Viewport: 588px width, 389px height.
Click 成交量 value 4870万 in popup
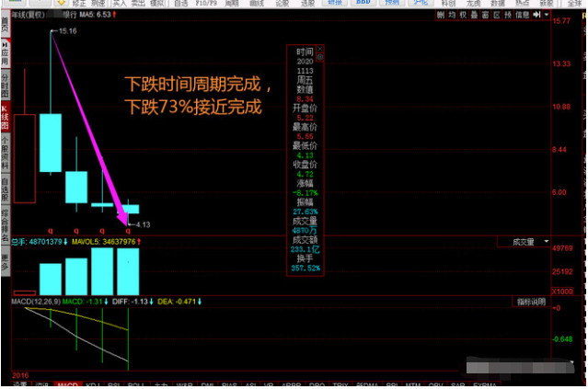point(305,231)
